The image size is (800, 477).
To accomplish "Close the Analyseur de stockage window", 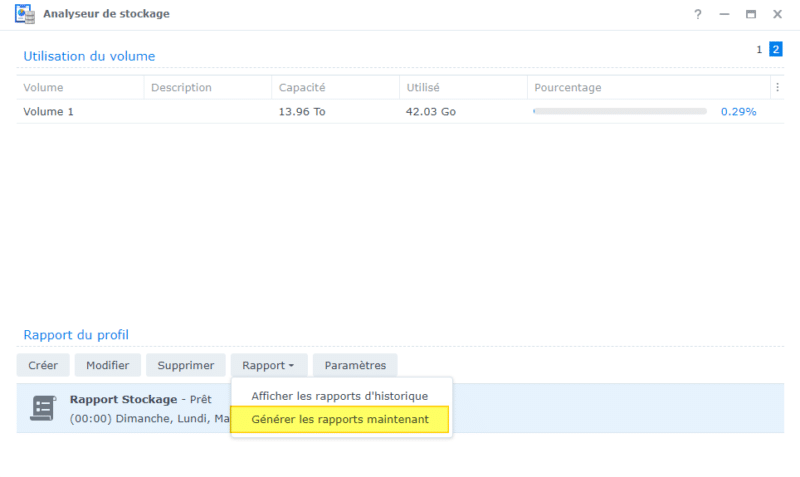I will click(x=777, y=14).
